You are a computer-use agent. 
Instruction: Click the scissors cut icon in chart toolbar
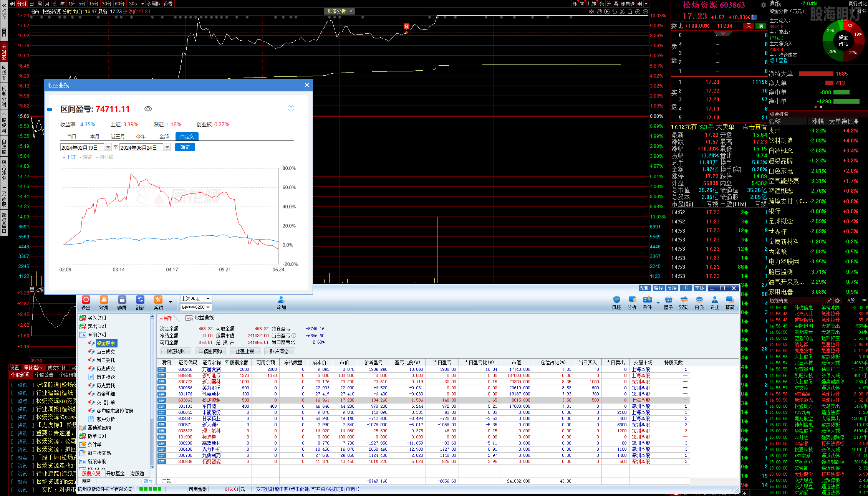622,12
